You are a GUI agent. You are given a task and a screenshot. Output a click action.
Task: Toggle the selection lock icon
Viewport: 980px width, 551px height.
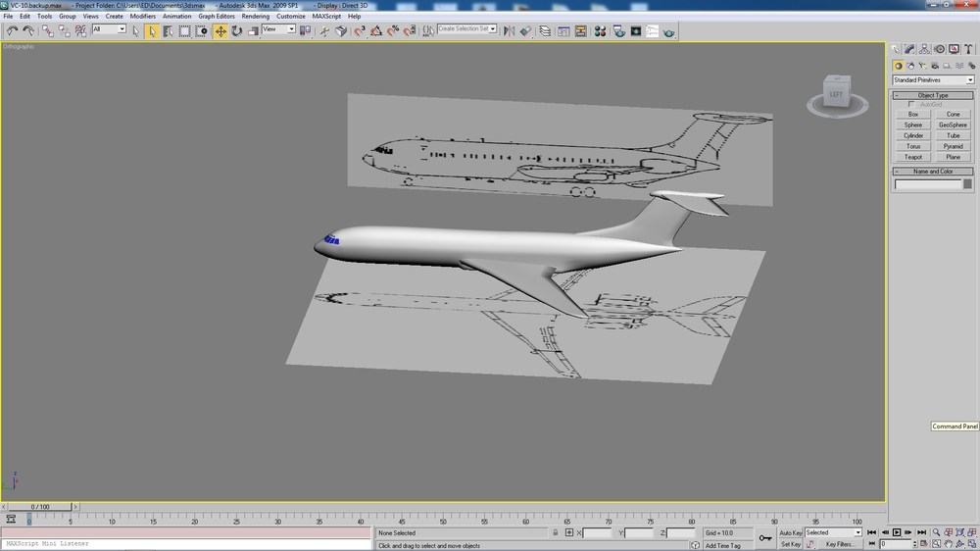point(555,533)
